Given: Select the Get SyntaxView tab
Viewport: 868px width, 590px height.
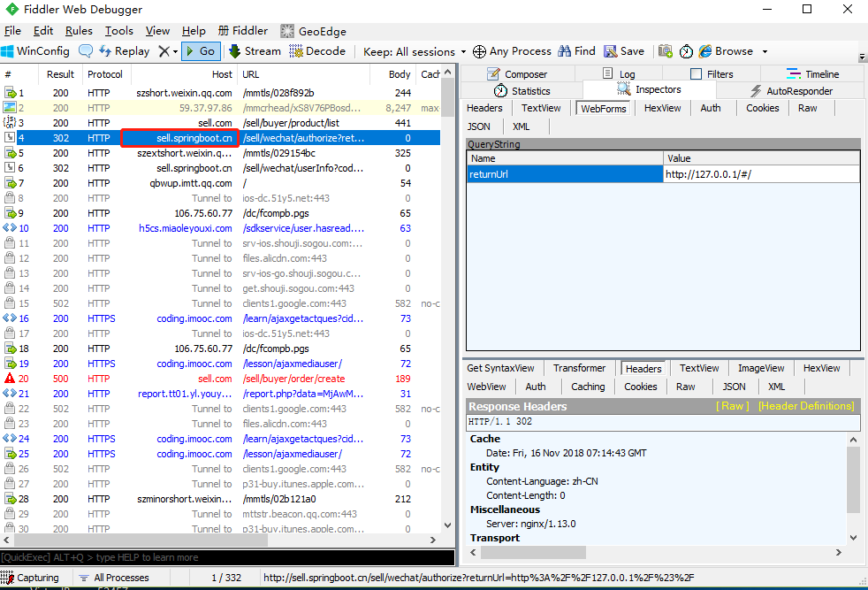Looking at the screenshot, I should 500,368.
